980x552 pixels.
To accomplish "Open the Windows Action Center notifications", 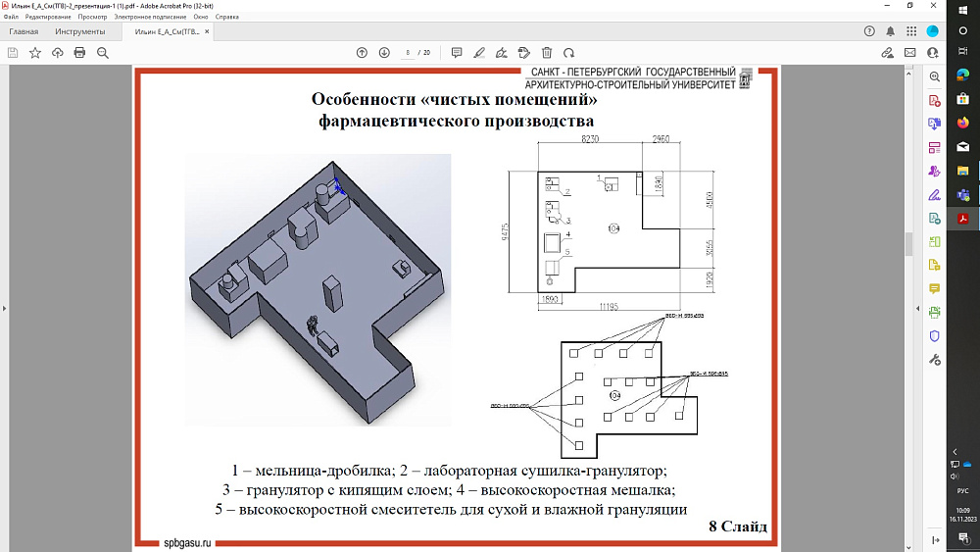I will click(963, 537).
